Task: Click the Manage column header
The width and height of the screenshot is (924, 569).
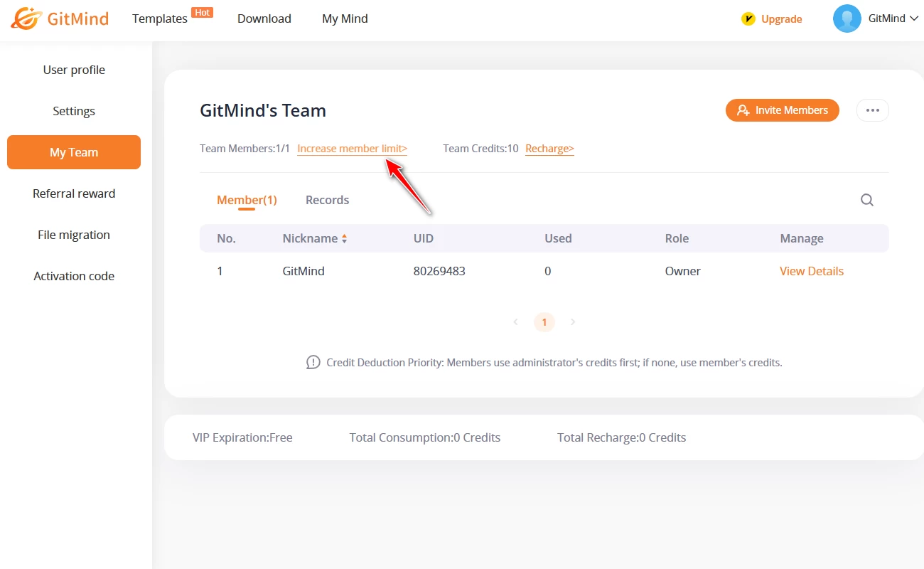Action: pos(802,238)
